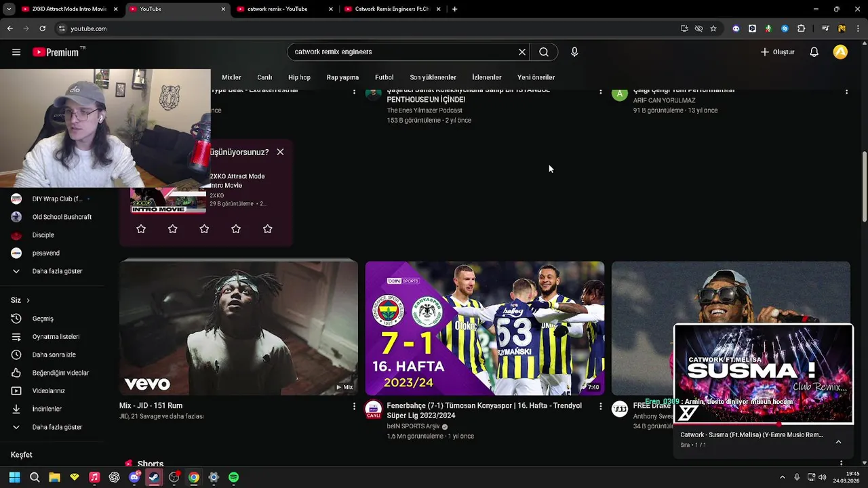
Task: Open the account avatar menu
Action: (840, 52)
